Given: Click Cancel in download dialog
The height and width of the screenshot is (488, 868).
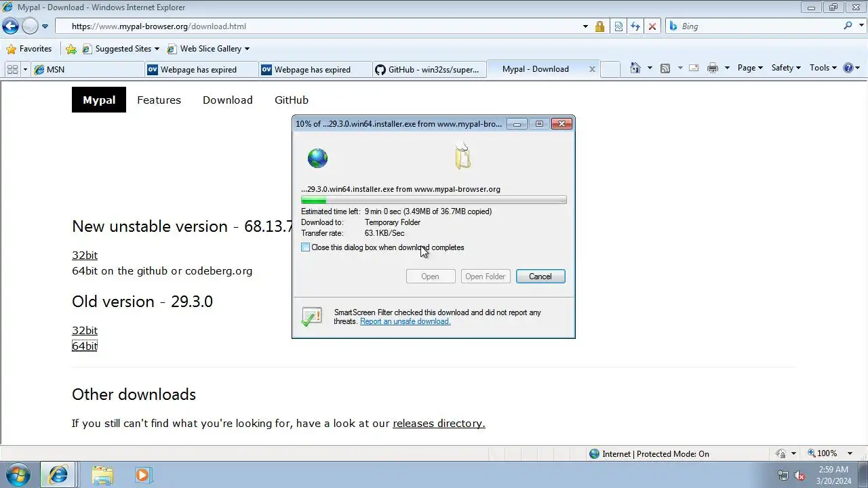Looking at the screenshot, I should [x=540, y=277].
